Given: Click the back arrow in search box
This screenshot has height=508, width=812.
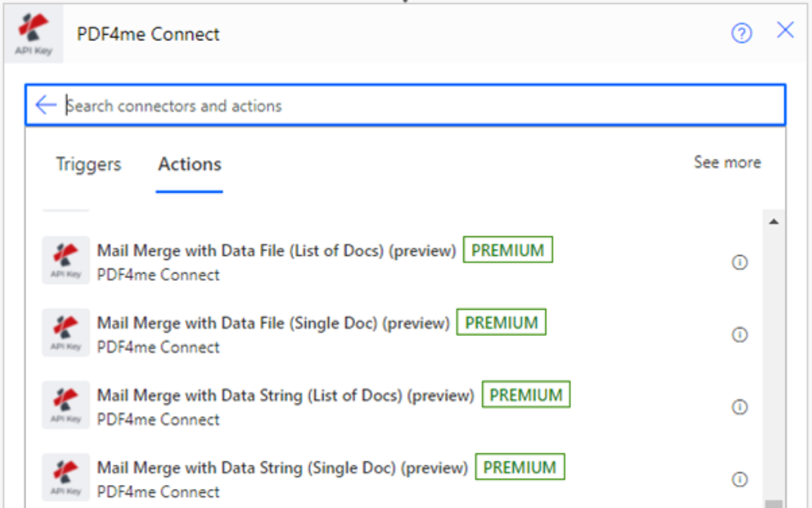Looking at the screenshot, I should 46,105.
